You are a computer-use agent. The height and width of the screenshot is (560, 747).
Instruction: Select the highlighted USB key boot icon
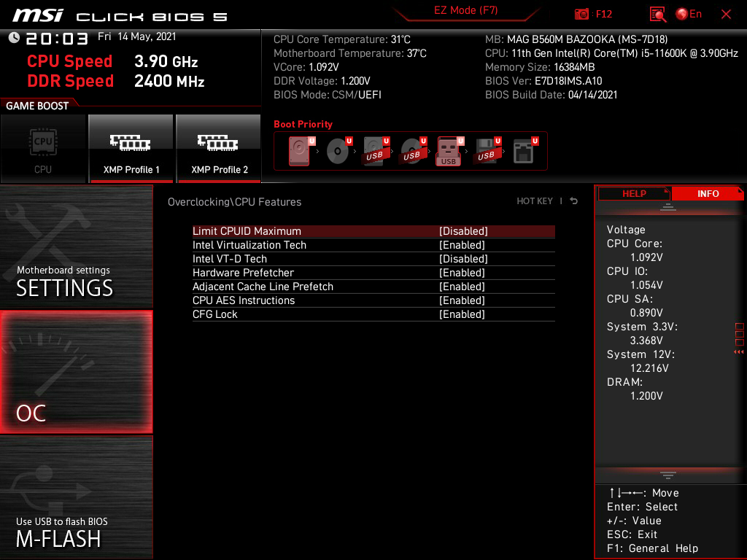click(449, 152)
